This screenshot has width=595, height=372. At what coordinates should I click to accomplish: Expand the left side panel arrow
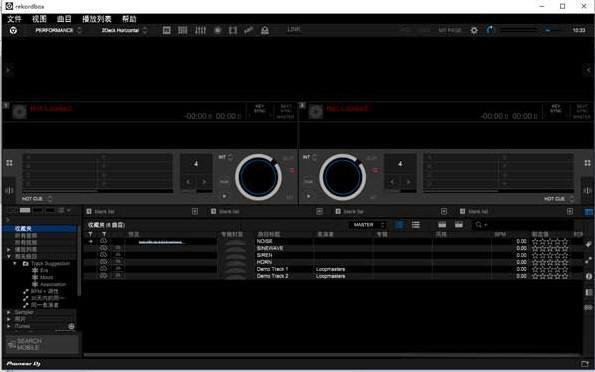coord(8,70)
